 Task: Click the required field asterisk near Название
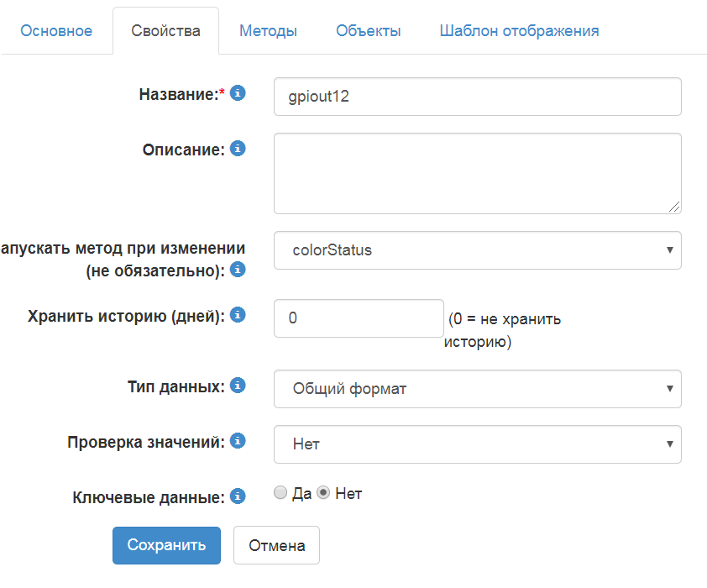222,91
